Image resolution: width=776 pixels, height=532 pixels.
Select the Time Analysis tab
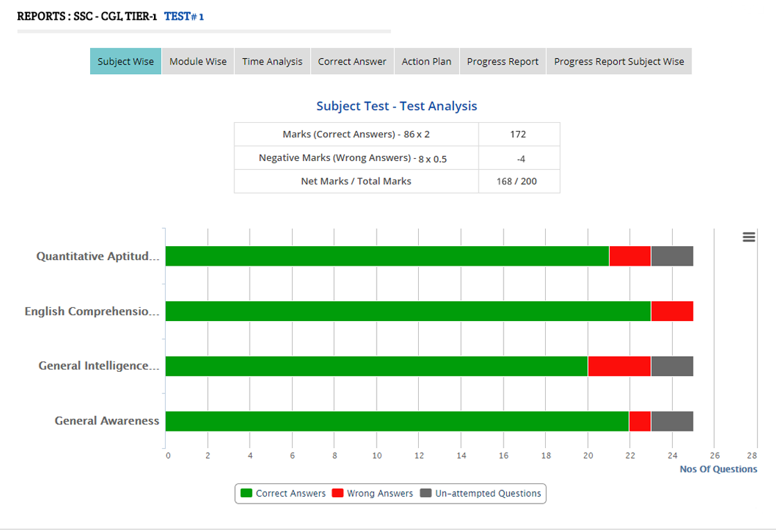coord(272,61)
